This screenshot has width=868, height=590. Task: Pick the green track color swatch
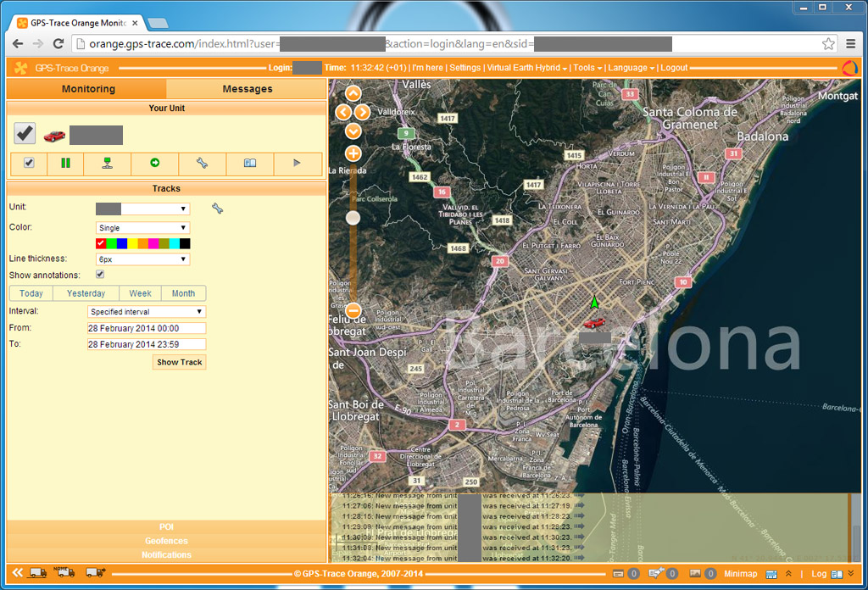pos(111,243)
